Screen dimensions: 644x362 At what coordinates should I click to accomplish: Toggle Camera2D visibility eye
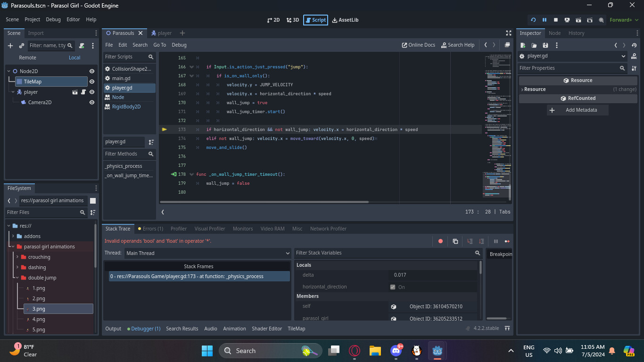[x=92, y=102]
